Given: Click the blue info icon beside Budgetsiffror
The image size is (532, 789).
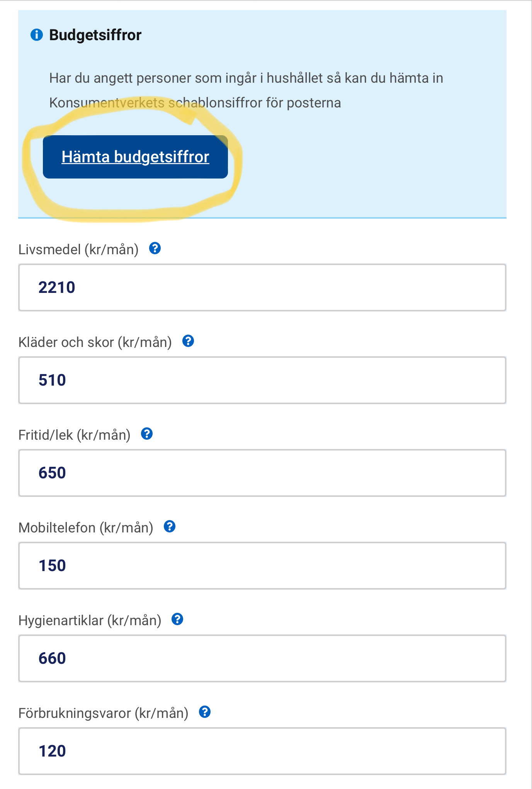Looking at the screenshot, I should [37, 35].
